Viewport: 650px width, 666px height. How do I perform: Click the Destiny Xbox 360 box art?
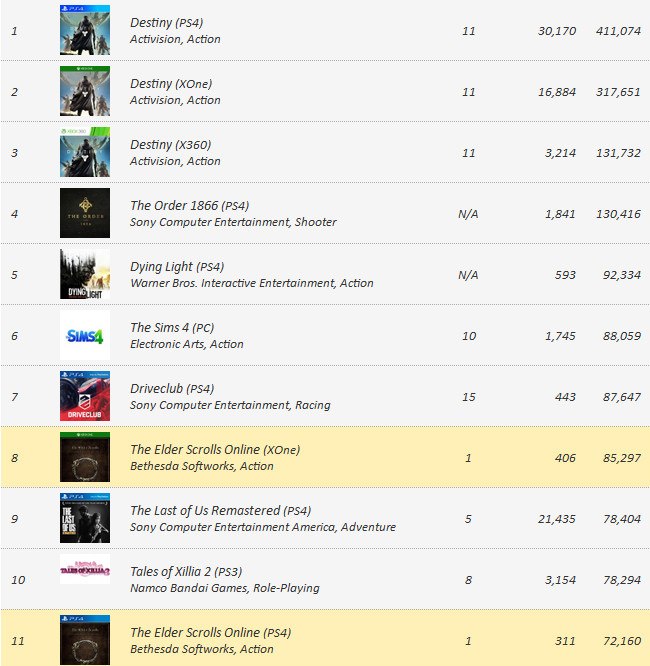(x=85, y=152)
